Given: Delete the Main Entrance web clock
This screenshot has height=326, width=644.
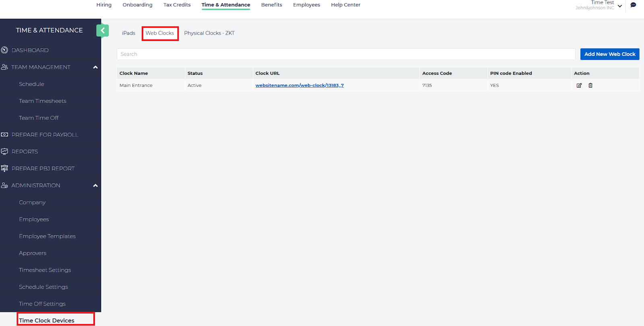Looking at the screenshot, I should pos(590,85).
